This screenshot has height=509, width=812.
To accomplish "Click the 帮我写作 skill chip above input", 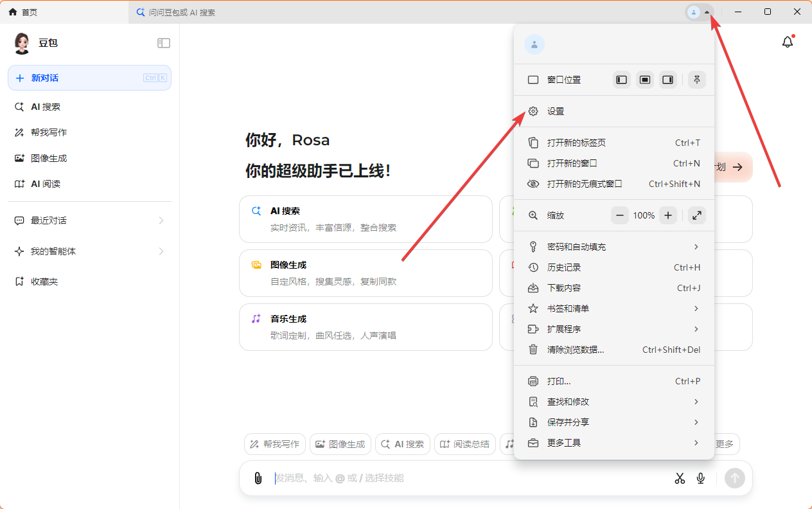I will 275,444.
